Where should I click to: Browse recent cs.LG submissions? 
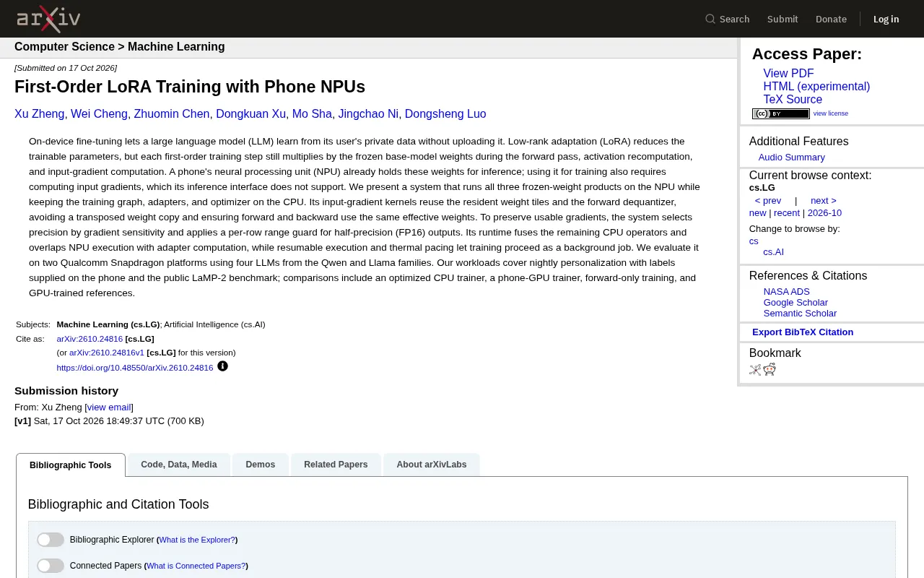click(x=787, y=213)
